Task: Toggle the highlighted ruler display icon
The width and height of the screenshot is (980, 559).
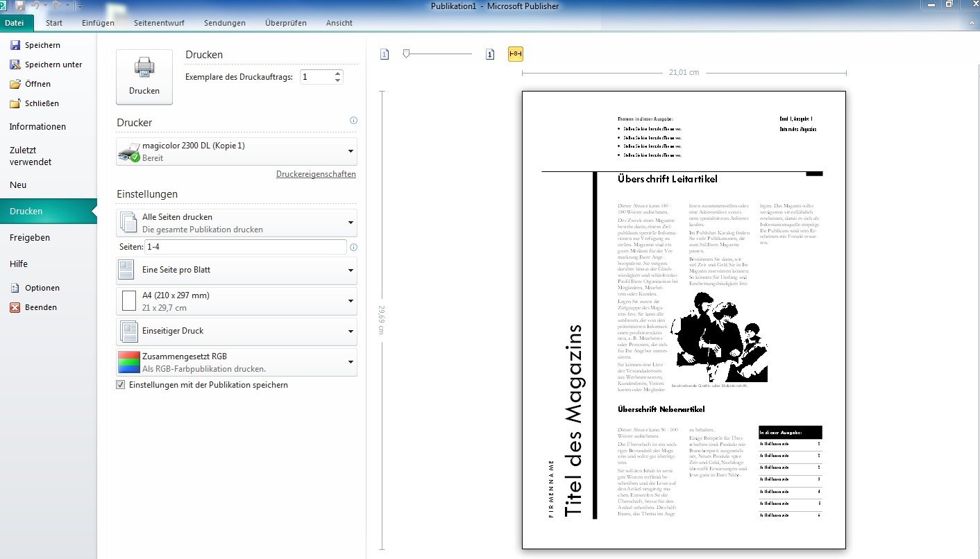Action: tap(515, 54)
